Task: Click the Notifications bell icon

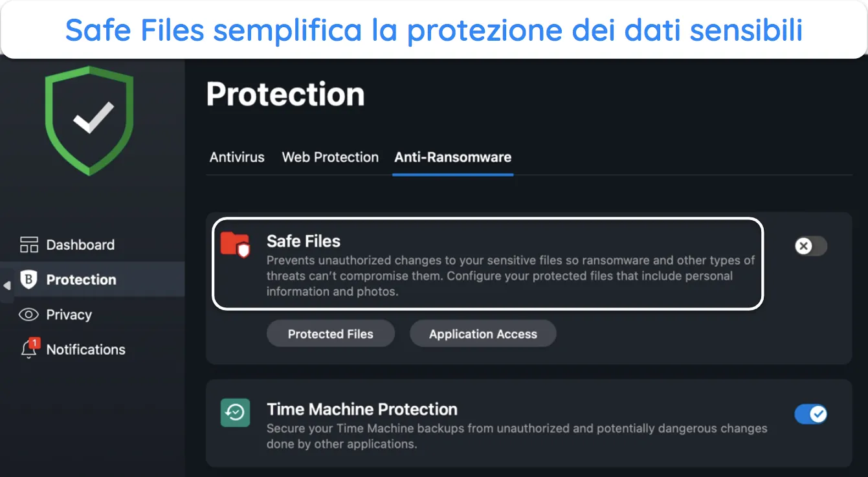Action: (28, 349)
